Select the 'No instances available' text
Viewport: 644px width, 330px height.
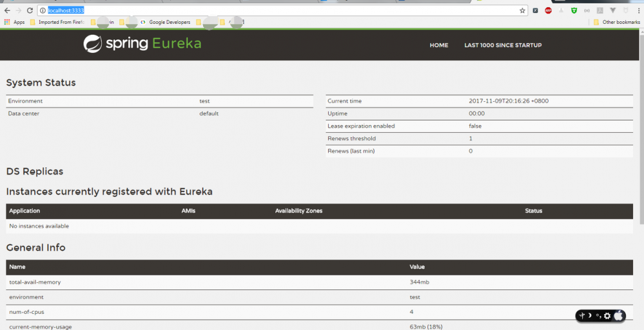[x=39, y=226]
